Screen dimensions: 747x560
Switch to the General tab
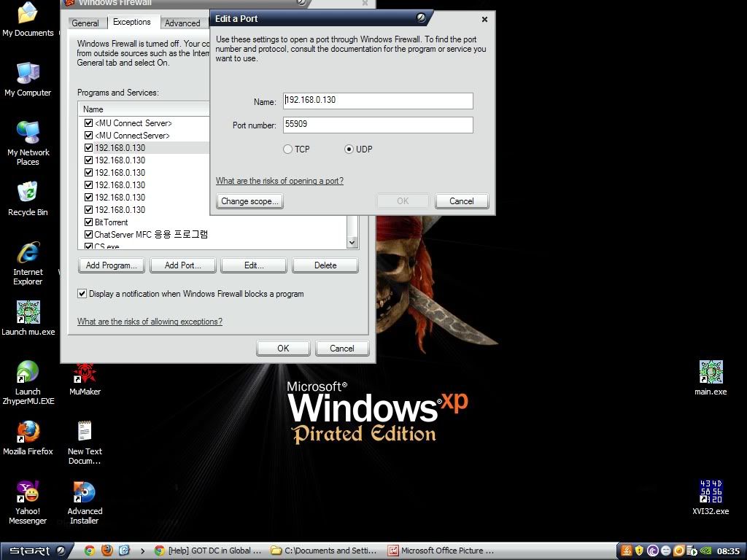(85, 23)
